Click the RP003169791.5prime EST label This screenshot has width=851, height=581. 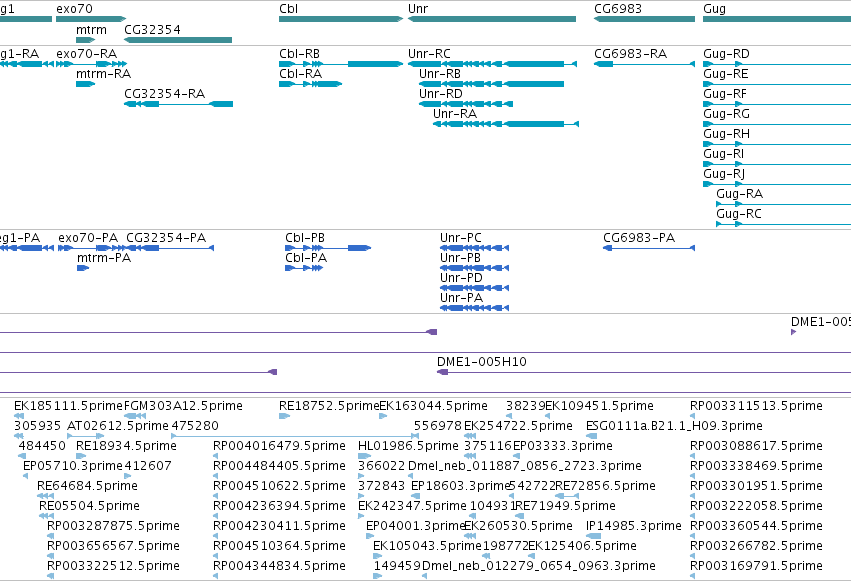point(756,566)
